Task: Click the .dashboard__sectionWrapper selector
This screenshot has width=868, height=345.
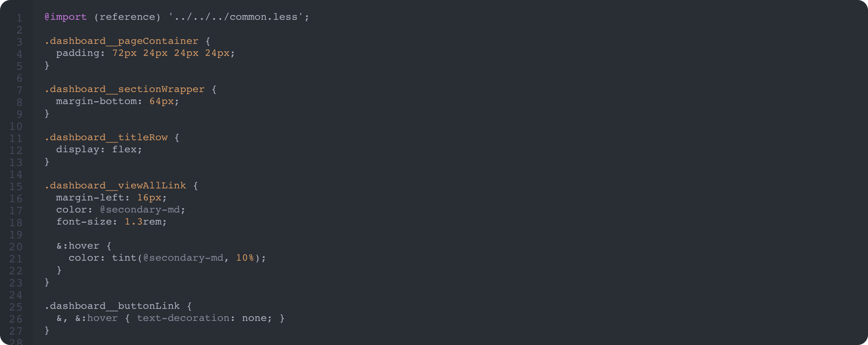Action: tap(124, 89)
